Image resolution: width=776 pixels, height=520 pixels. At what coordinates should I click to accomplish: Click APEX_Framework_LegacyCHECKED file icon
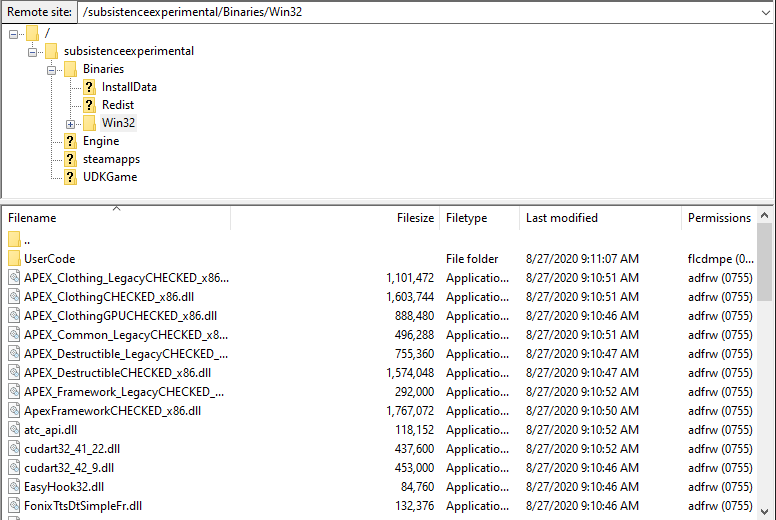click(14, 392)
